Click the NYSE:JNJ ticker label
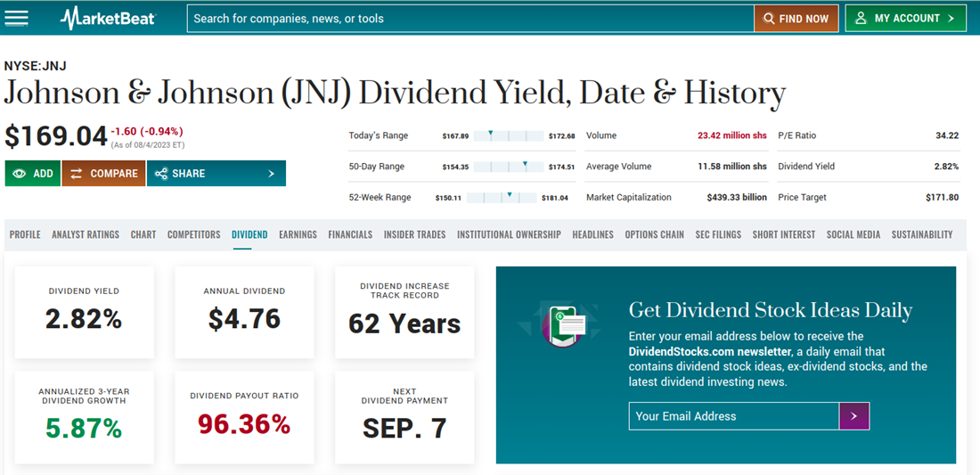 click(x=35, y=66)
